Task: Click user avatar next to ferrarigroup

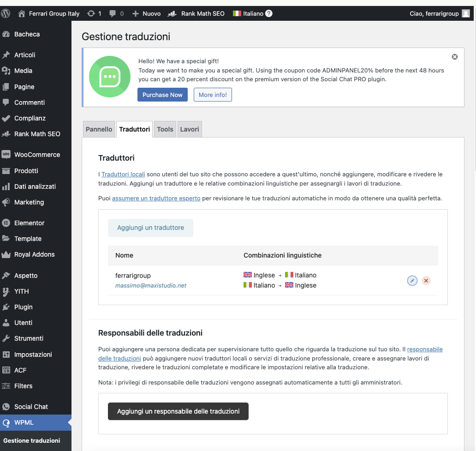Action: coord(466,13)
